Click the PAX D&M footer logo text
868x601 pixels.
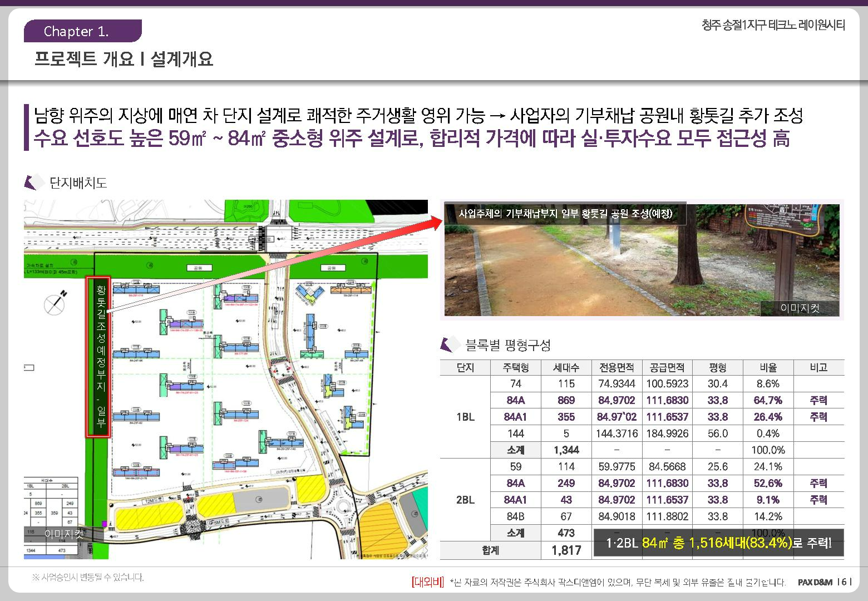[815, 583]
